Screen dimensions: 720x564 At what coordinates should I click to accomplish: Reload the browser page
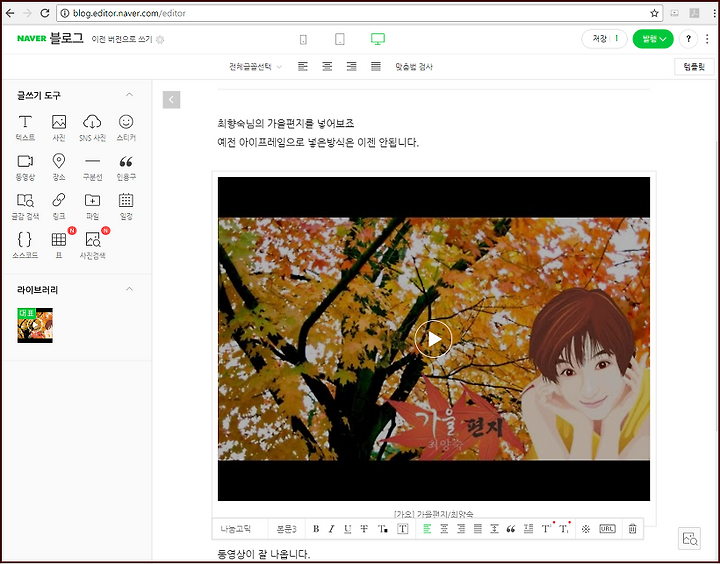[45, 13]
